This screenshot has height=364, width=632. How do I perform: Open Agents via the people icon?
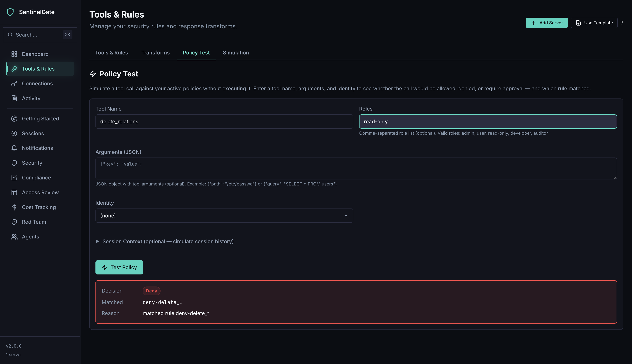coord(14,237)
